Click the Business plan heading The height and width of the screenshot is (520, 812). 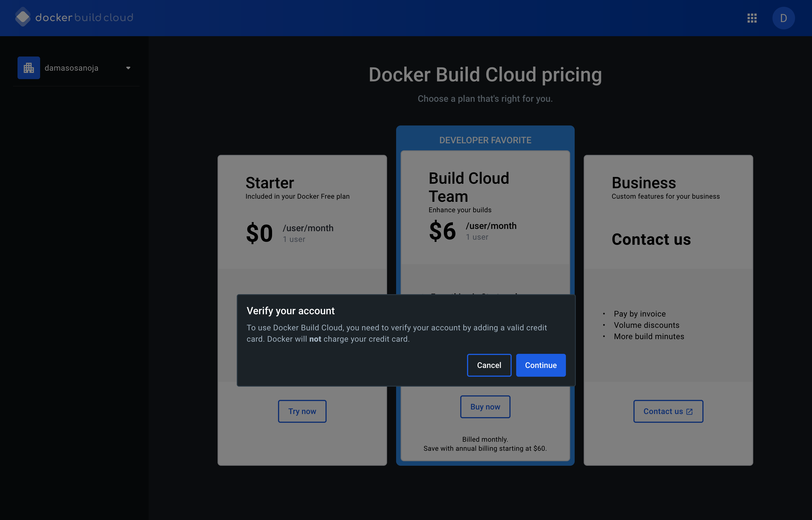[x=644, y=183]
